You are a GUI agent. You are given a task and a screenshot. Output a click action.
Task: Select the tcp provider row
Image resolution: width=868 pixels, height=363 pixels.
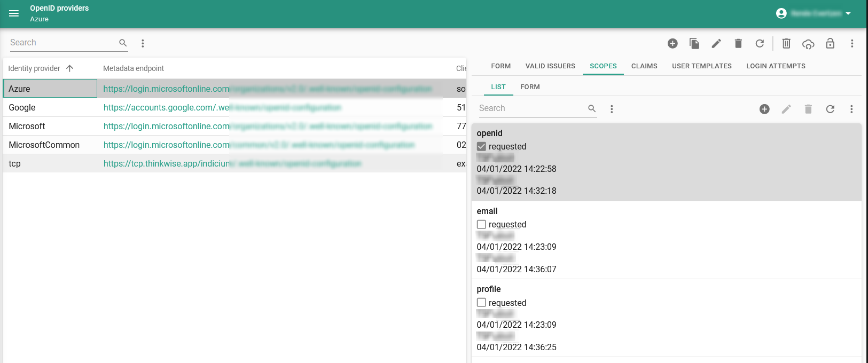click(x=234, y=163)
